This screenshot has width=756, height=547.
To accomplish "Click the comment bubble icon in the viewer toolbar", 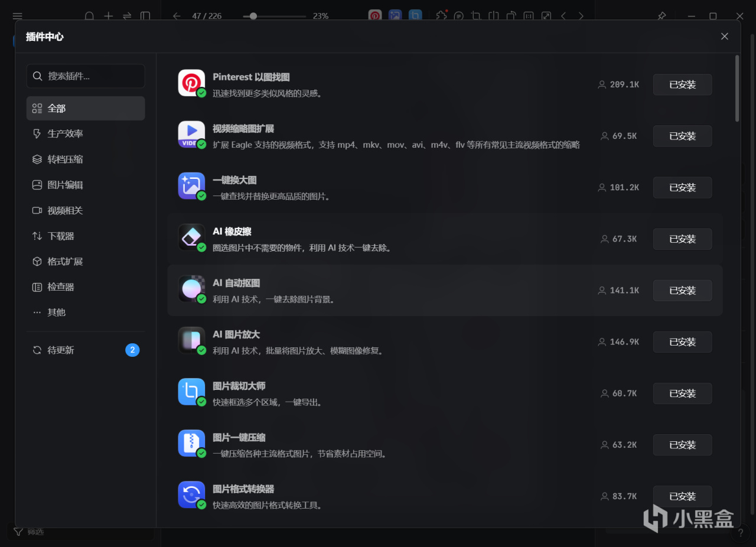I will coord(459,16).
